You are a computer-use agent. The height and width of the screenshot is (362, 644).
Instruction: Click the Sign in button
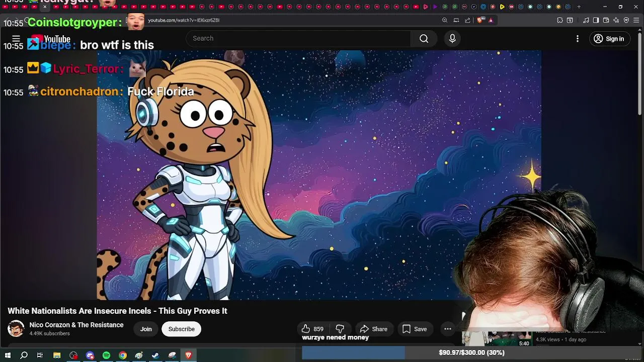609,39
